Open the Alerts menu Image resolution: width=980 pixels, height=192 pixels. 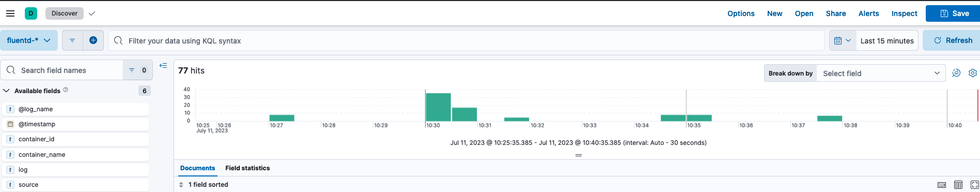click(868, 13)
